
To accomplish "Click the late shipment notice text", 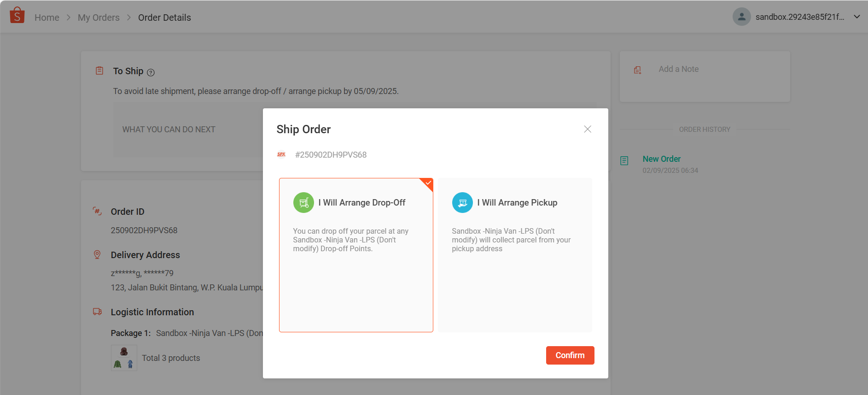I will point(256,91).
